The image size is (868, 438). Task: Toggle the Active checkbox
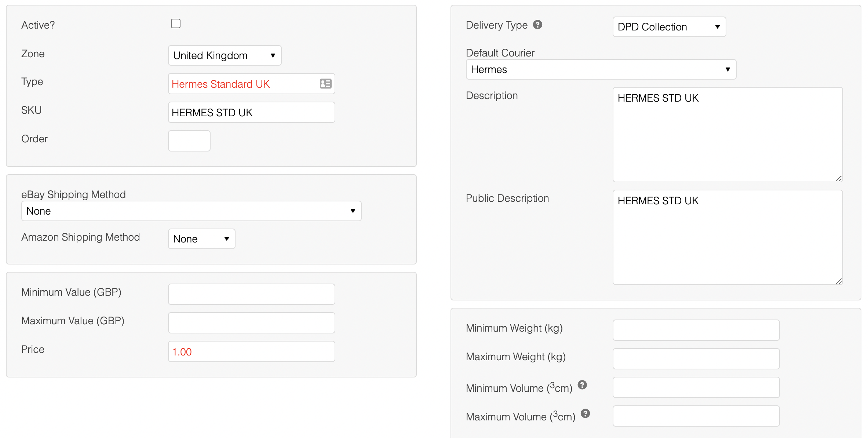(x=176, y=24)
